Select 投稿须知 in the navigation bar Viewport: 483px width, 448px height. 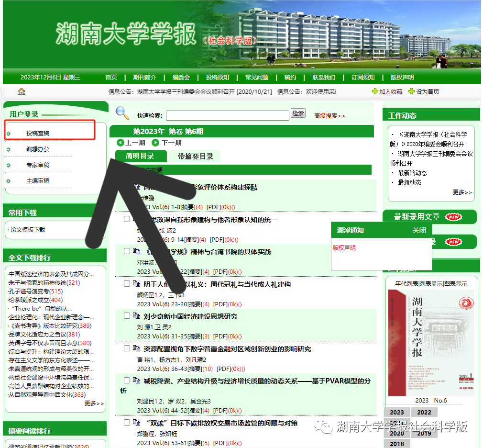218,78
